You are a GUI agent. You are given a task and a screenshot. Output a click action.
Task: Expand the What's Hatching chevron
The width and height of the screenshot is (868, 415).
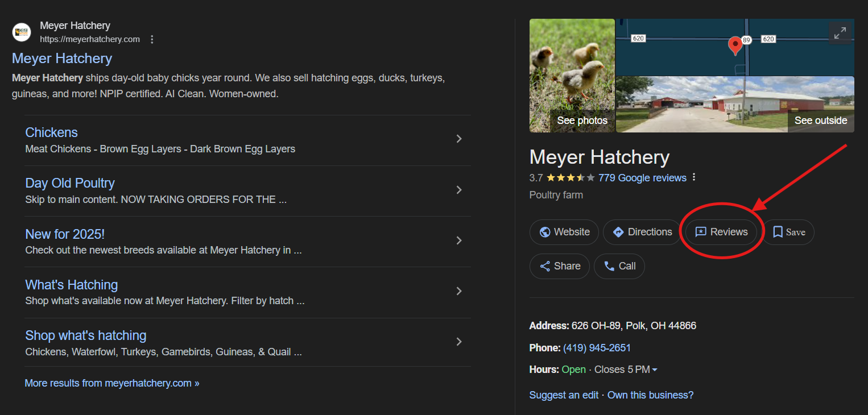click(x=459, y=291)
